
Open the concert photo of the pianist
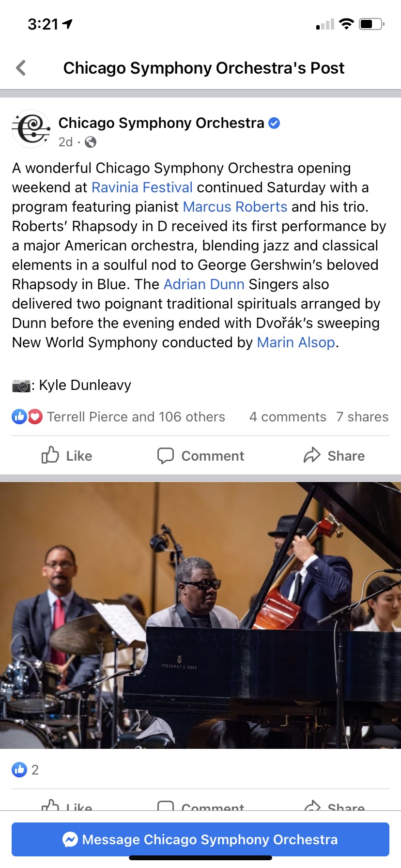[200, 615]
